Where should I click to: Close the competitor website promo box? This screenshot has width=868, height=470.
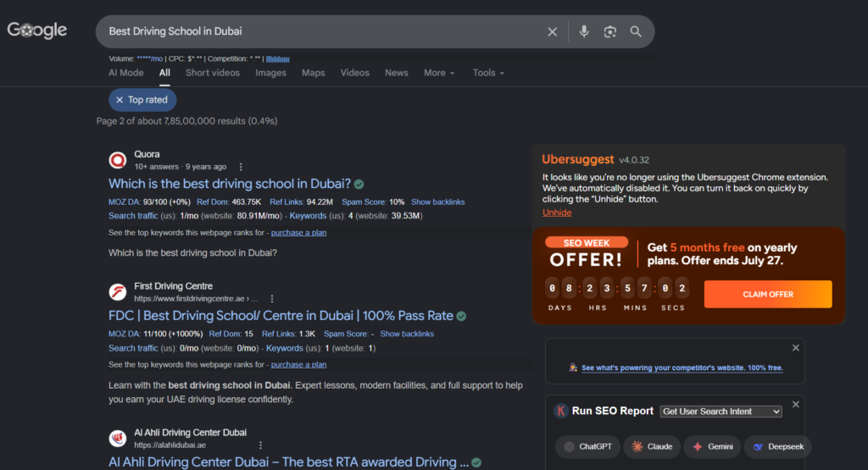(x=795, y=348)
